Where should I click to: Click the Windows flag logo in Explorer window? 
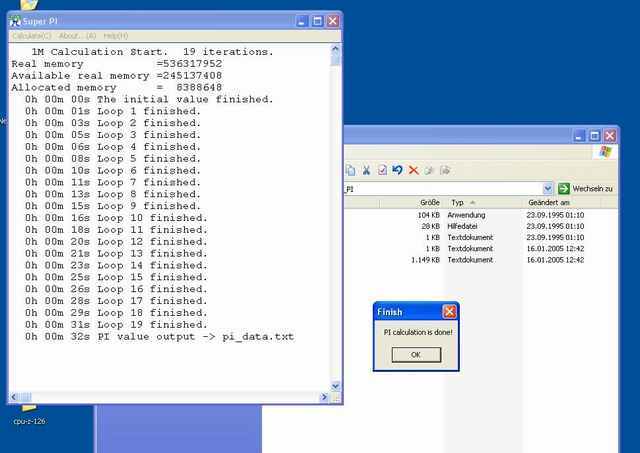(605, 152)
